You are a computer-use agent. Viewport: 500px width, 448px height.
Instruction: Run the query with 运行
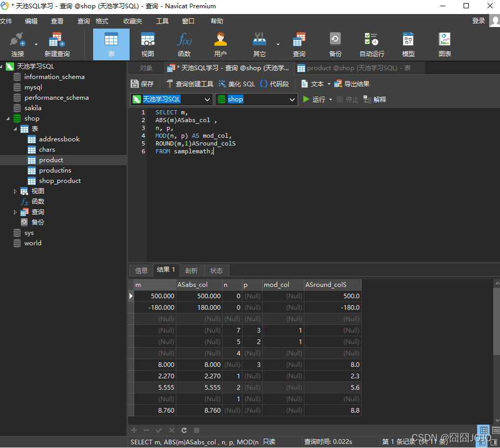pos(314,99)
